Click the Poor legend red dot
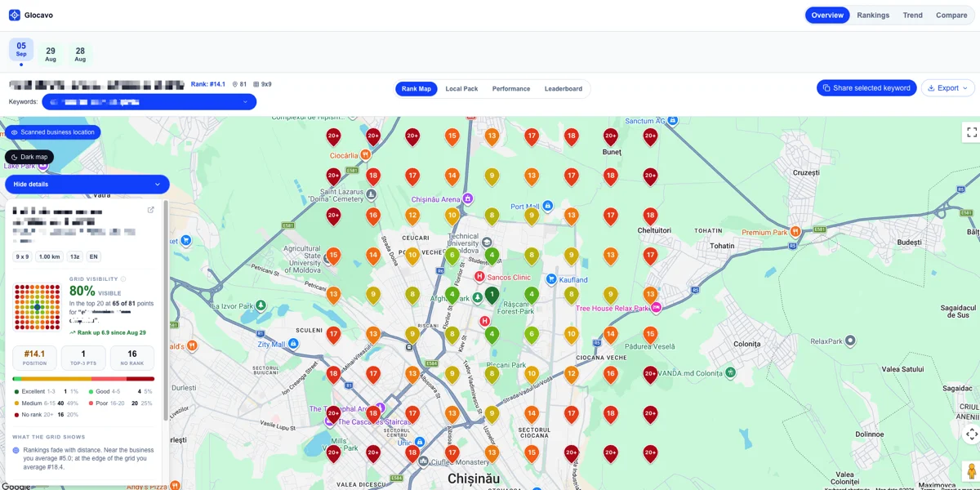Viewport: 980px width, 490px height. 91,403
